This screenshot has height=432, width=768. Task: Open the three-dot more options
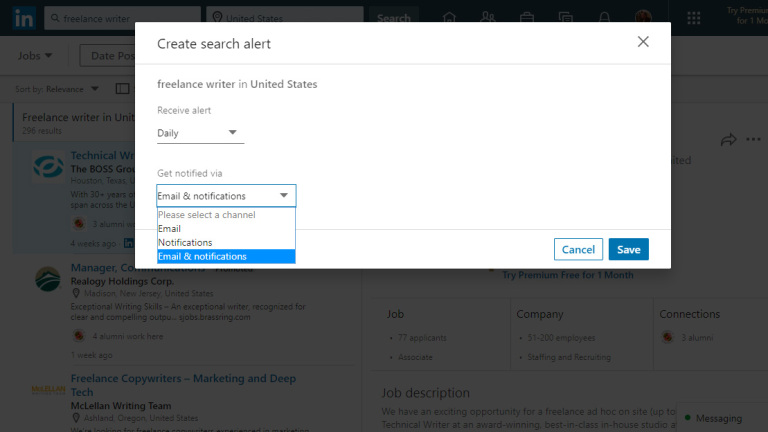pos(753,140)
